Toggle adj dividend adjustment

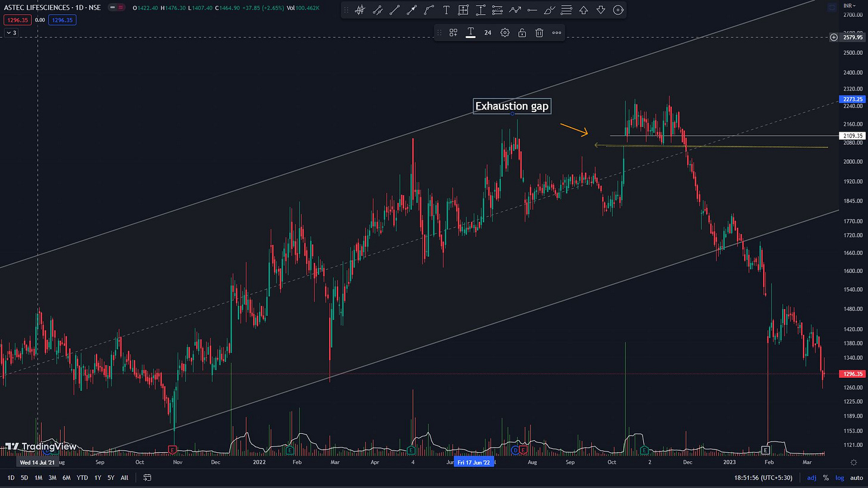(x=811, y=477)
